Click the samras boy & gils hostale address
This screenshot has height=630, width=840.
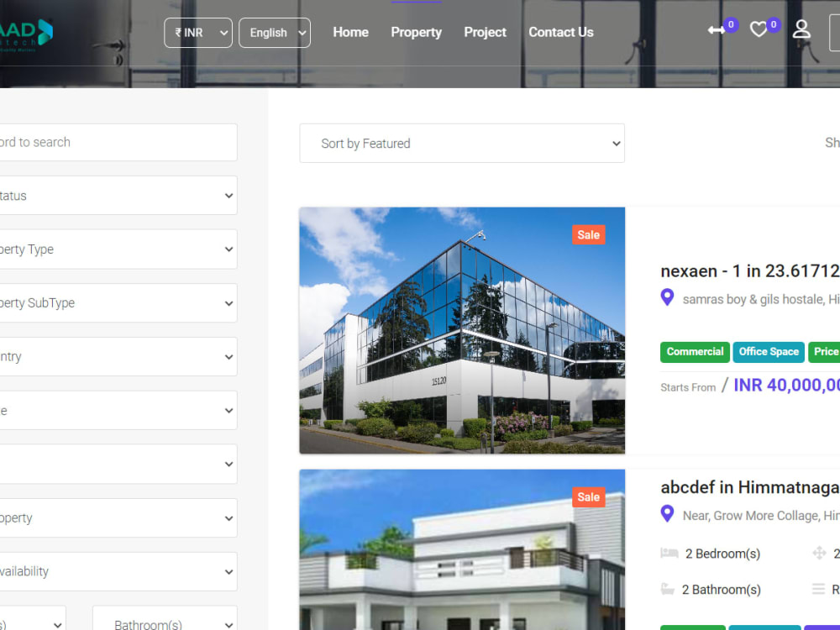click(x=761, y=299)
